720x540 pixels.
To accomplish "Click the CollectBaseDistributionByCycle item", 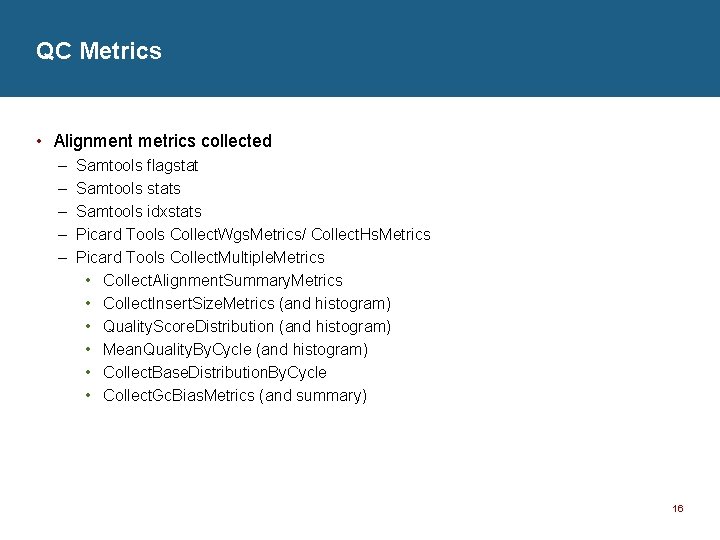I will tap(215, 372).
